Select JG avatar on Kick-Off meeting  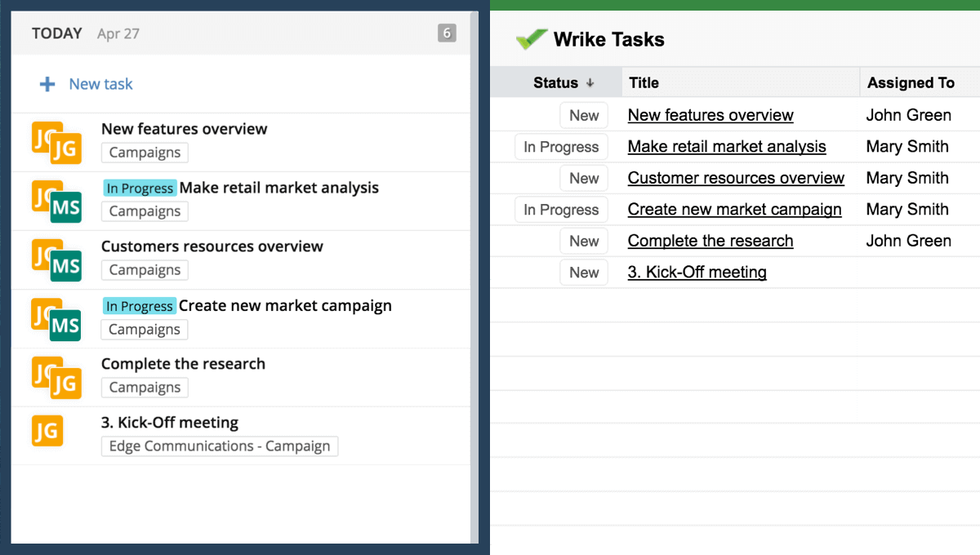coord(47,431)
